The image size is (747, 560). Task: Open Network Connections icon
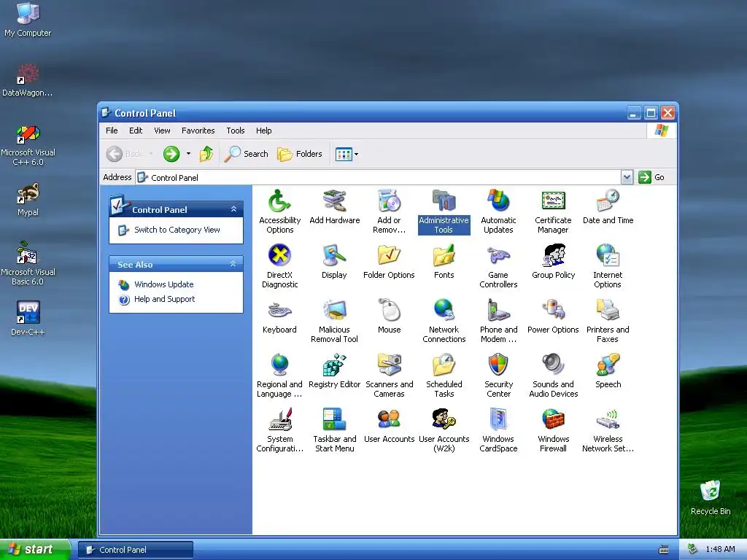[x=444, y=321]
